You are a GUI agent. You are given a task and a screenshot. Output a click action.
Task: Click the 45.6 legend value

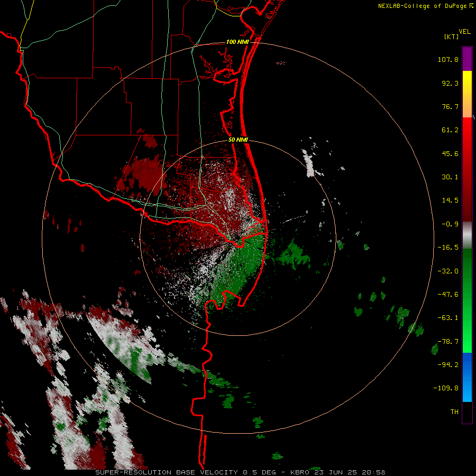point(450,153)
